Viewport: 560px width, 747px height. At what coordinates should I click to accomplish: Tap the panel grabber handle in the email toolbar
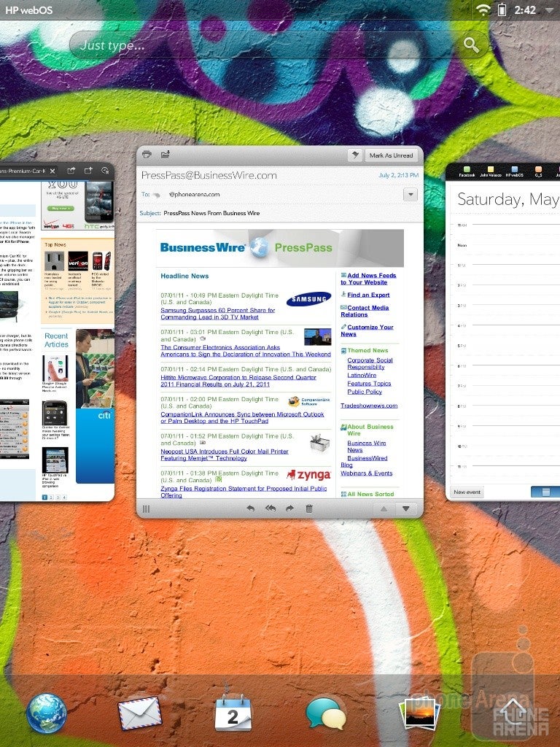[146, 508]
